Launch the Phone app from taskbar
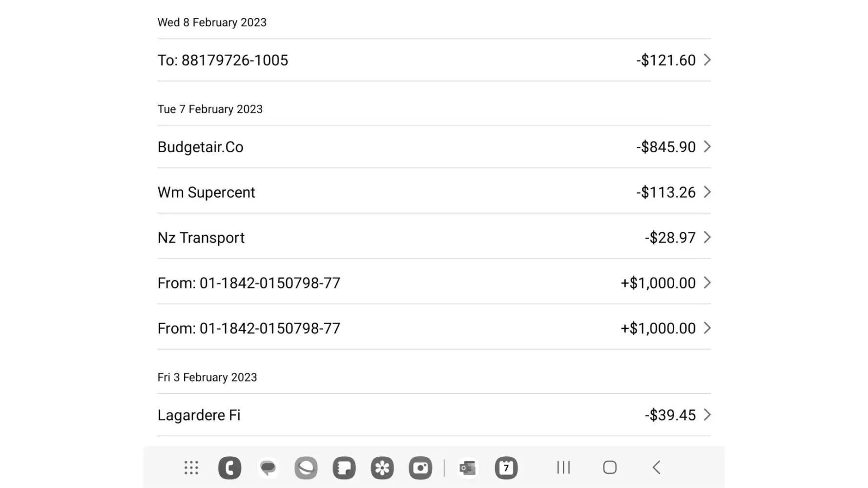 (x=229, y=468)
